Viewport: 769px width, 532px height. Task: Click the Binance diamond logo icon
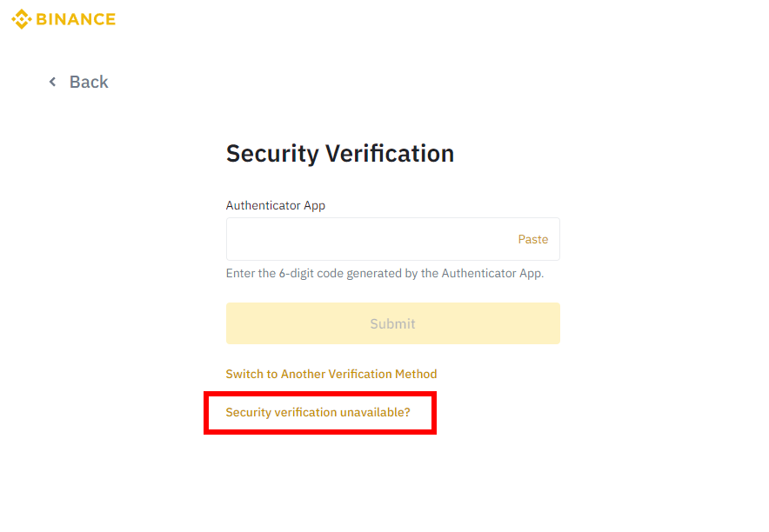pos(21,19)
